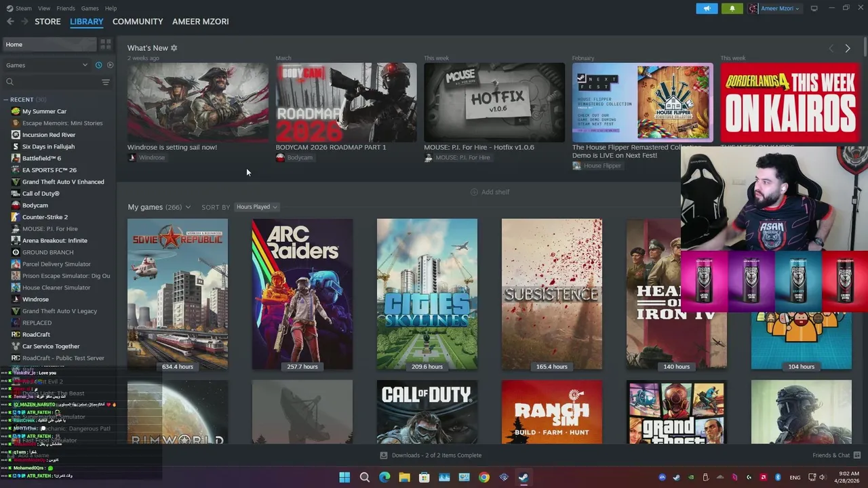The width and height of the screenshot is (868, 488).
Task: Go back with the left arrow button
Action: [10, 22]
